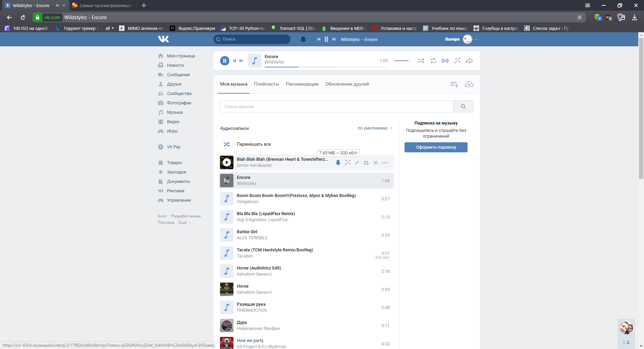Image resolution: width=644 pixels, height=349 pixels.
Task: Show similar tracks to Blah Blah Blah
Action: pos(347,163)
